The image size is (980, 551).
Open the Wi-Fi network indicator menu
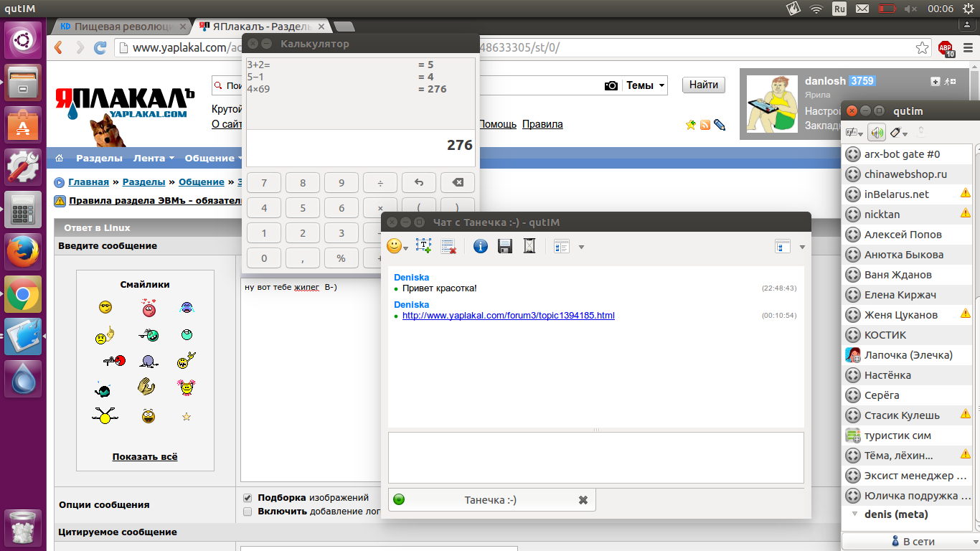click(816, 9)
